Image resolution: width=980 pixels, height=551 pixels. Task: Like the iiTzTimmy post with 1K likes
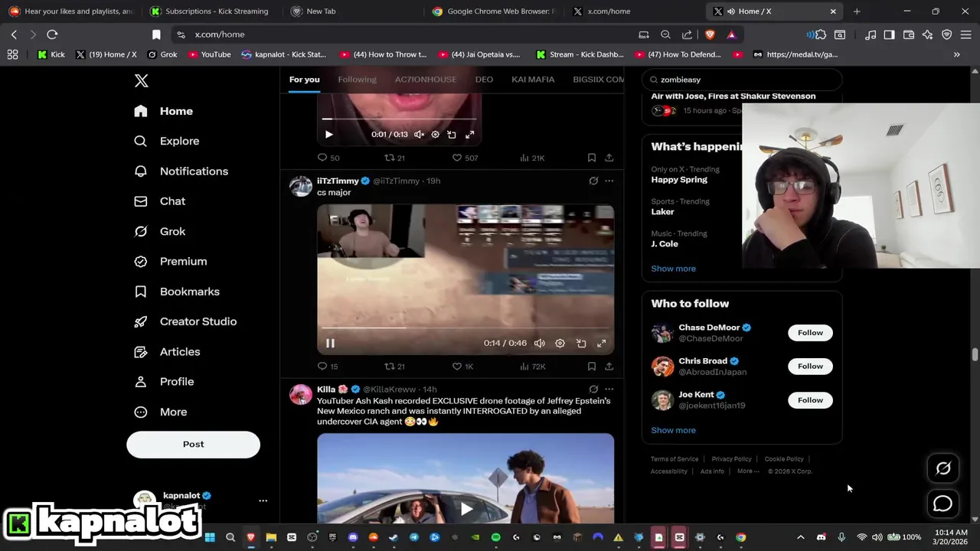point(462,367)
